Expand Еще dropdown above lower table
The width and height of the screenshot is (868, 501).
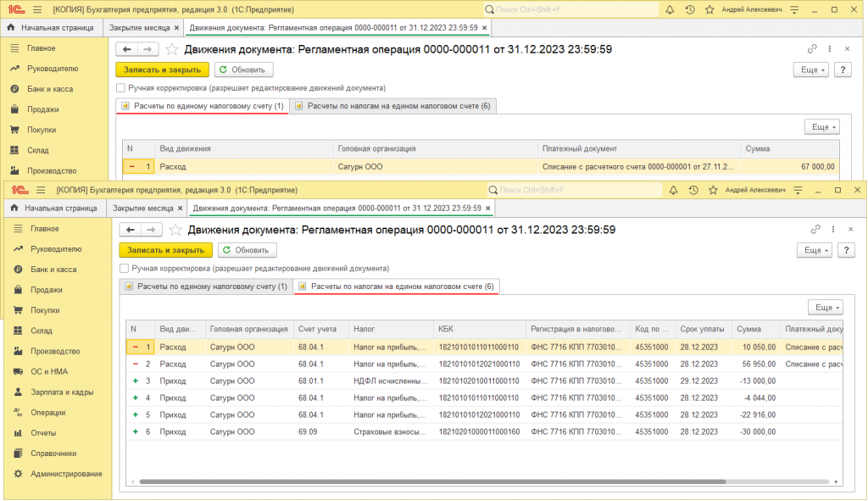coord(826,307)
